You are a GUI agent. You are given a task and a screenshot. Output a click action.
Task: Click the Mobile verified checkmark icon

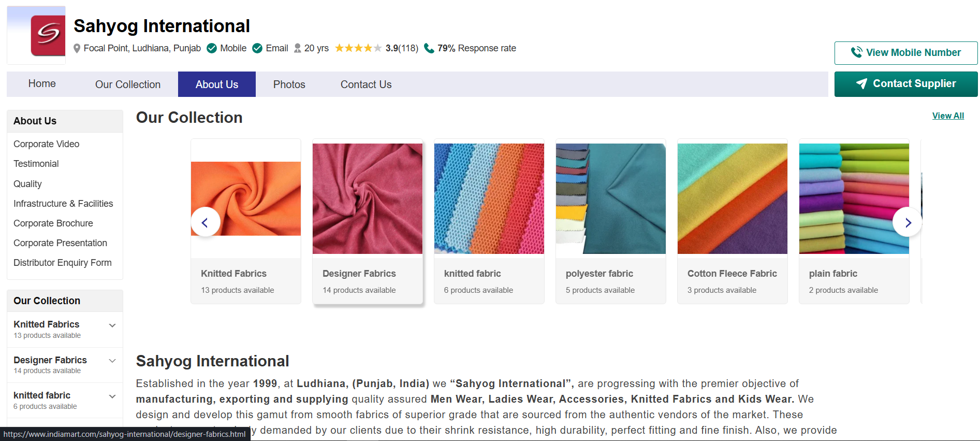212,48
